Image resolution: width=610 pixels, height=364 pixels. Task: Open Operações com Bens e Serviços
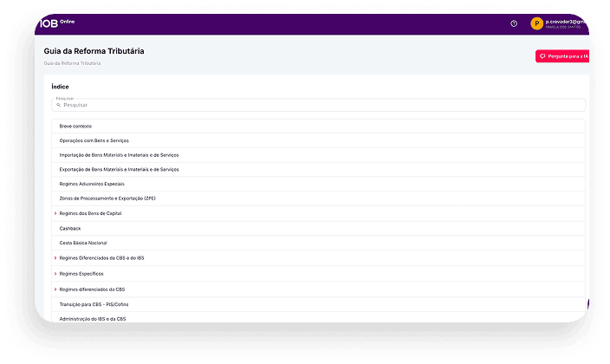[x=318, y=140]
